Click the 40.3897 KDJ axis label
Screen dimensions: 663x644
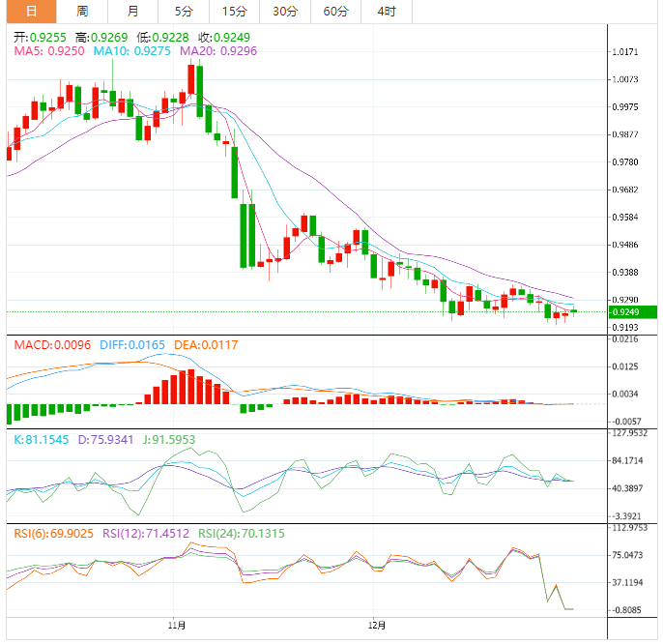pyautogui.click(x=627, y=488)
